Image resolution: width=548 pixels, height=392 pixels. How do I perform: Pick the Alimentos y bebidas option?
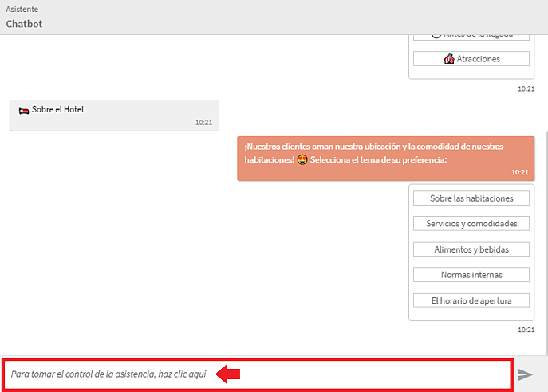tap(471, 249)
